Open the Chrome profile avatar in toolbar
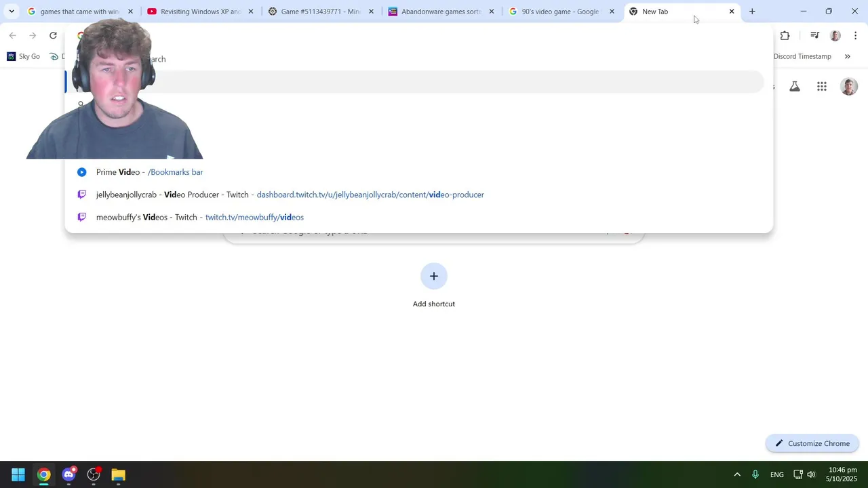Image resolution: width=868 pixels, height=488 pixels. pyautogui.click(x=835, y=35)
